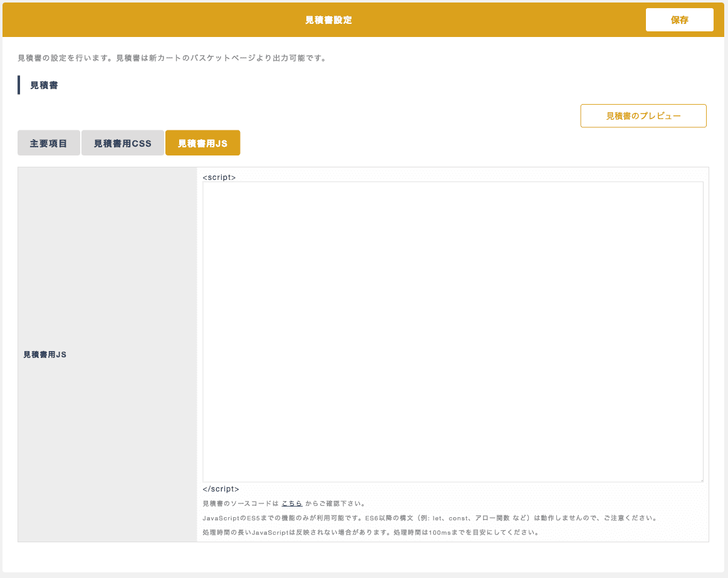The width and height of the screenshot is (728, 578).
Task: Grab the textarea resize handle corner
Action: (x=701, y=480)
